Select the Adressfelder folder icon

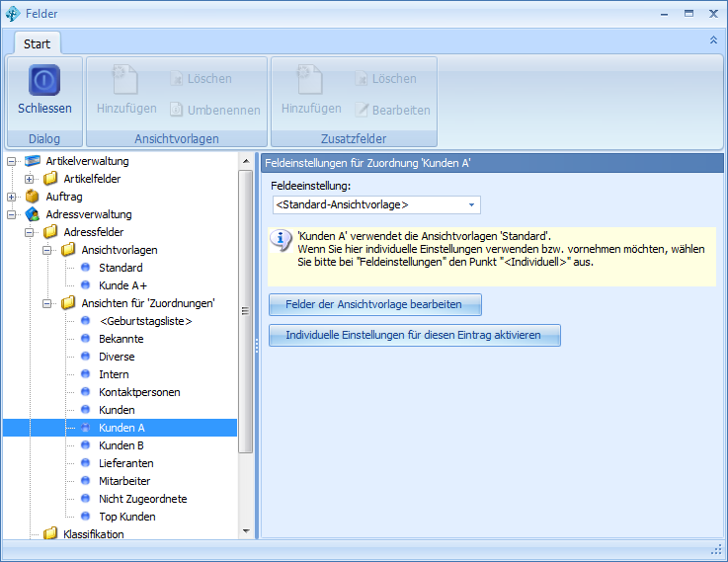[x=50, y=231]
